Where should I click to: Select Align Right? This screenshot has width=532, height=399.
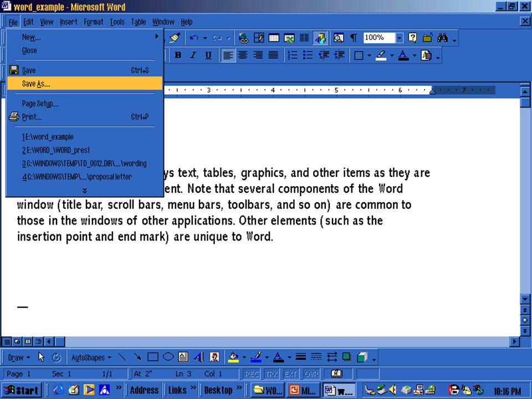(x=258, y=55)
